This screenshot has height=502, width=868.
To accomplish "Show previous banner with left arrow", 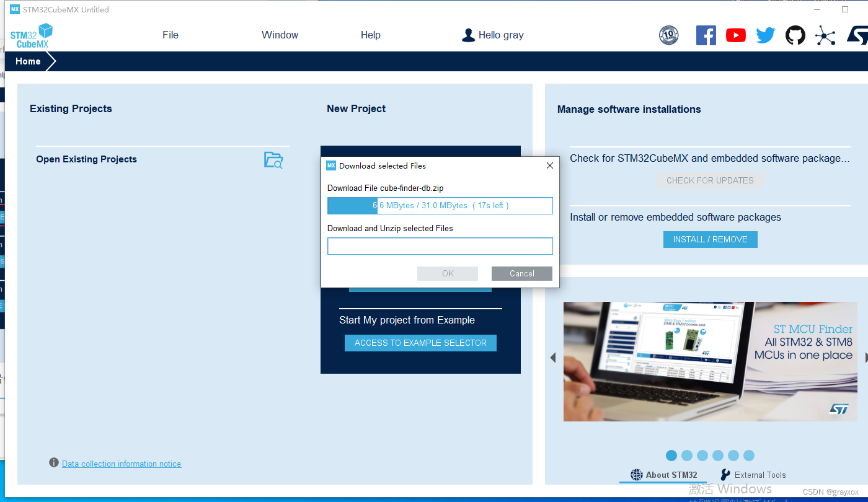I will tap(552, 358).
